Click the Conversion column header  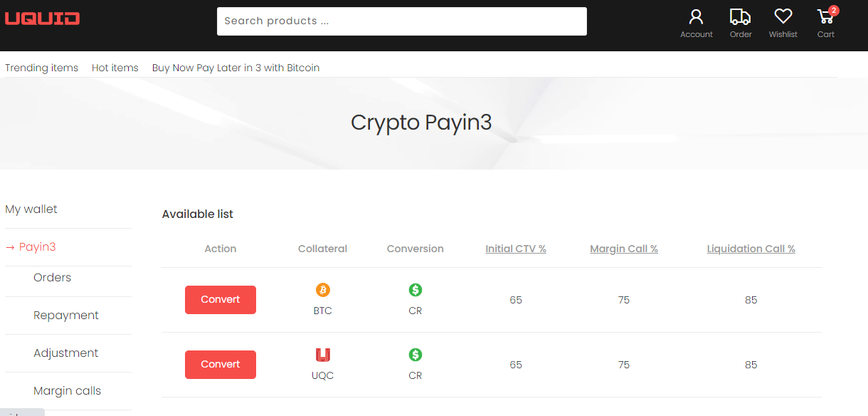416,249
